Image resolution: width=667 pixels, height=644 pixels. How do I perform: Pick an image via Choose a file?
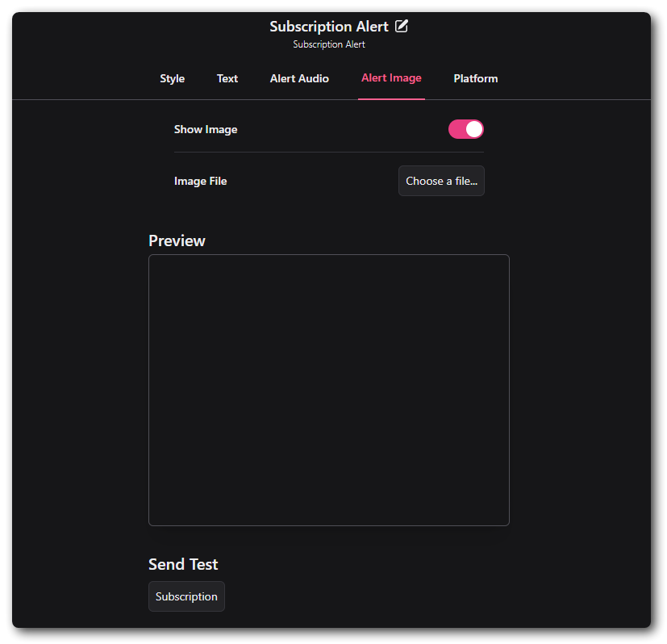coord(441,181)
